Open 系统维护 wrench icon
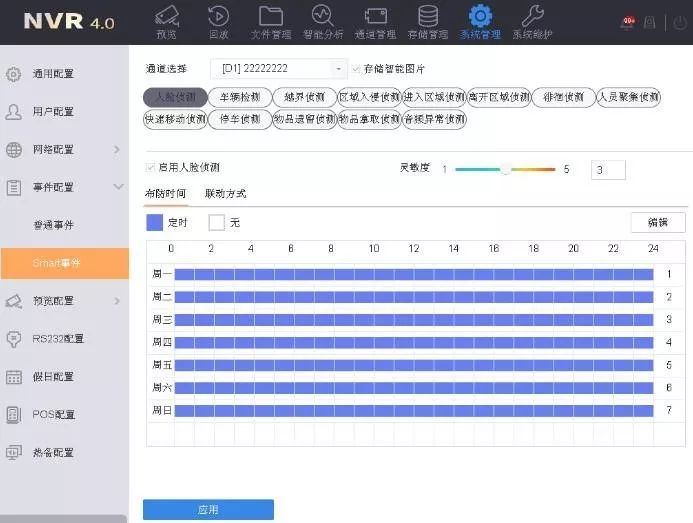The height and width of the screenshot is (523, 693). (532, 21)
